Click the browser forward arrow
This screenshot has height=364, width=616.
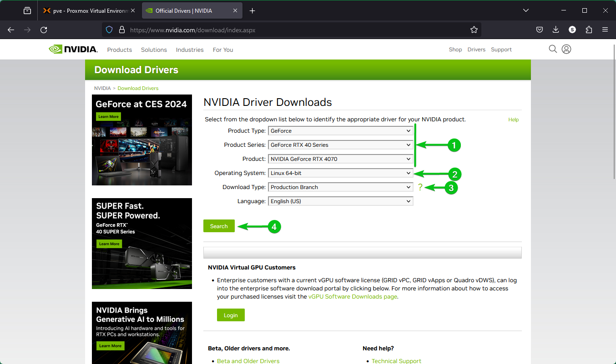click(x=27, y=30)
